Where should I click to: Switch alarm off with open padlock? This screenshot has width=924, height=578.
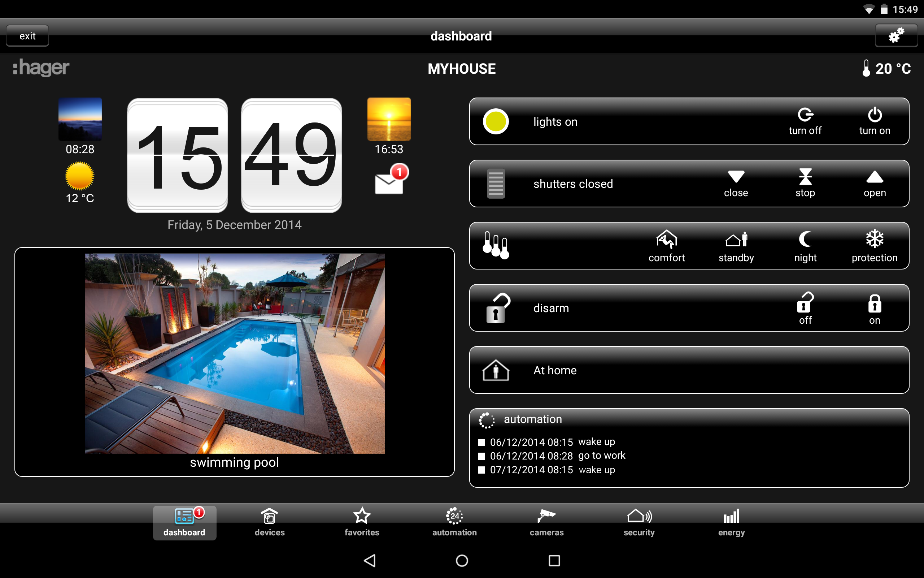point(805,309)
